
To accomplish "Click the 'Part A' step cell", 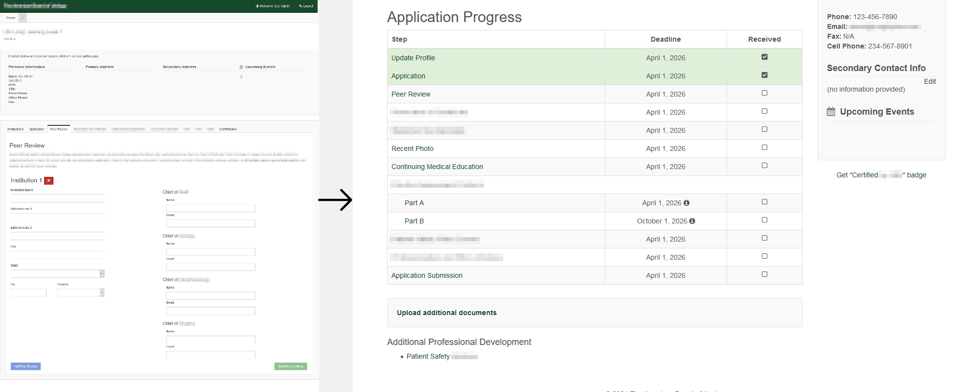I will tap(496, 203).
